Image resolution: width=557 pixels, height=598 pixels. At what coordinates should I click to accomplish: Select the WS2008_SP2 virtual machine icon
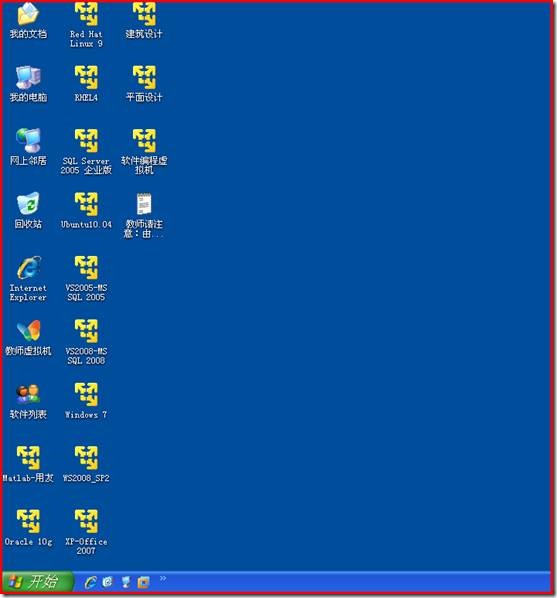tap(86, 458)
